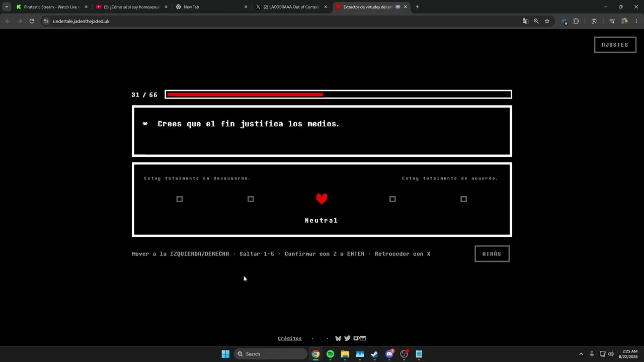
Task: Open the Google Translate page icon
Action: pos(525,21)
